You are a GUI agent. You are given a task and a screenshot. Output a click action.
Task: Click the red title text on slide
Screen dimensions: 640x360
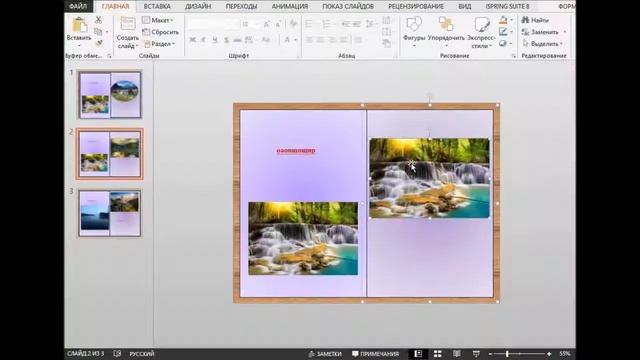296,151
